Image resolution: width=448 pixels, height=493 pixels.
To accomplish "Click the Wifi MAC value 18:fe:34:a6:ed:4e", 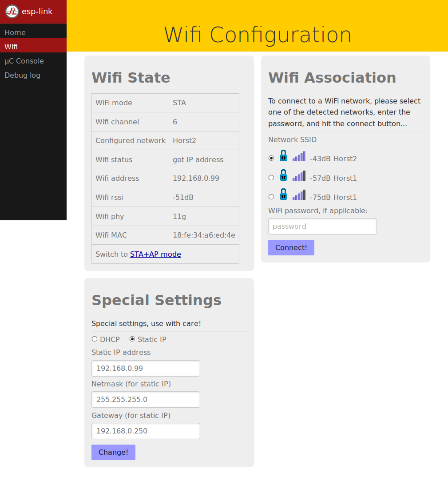I will 204,235.
